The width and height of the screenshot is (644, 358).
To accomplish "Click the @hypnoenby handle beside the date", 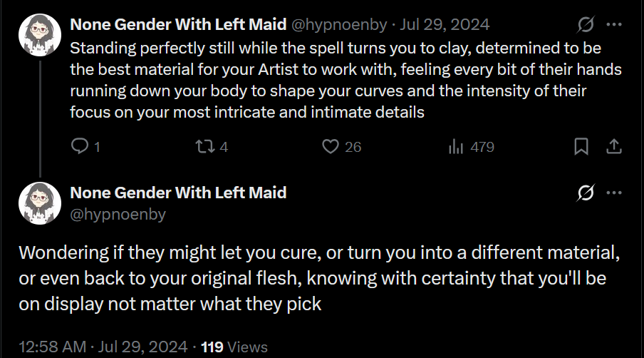I will pos(340,24).
